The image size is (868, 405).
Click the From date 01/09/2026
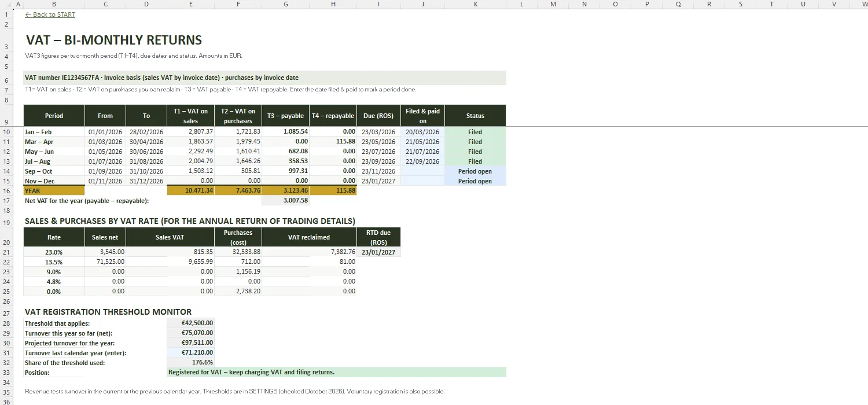click(x=105, y=171)
